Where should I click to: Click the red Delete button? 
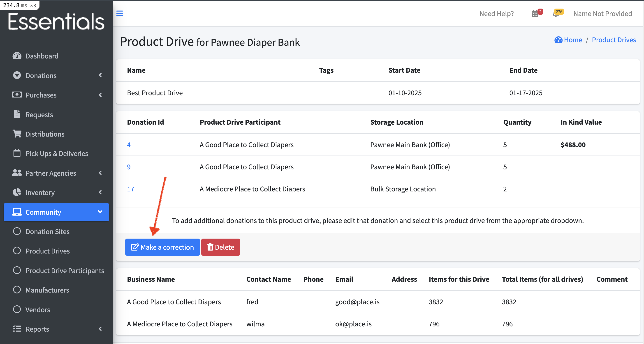[x=220, y=247]
